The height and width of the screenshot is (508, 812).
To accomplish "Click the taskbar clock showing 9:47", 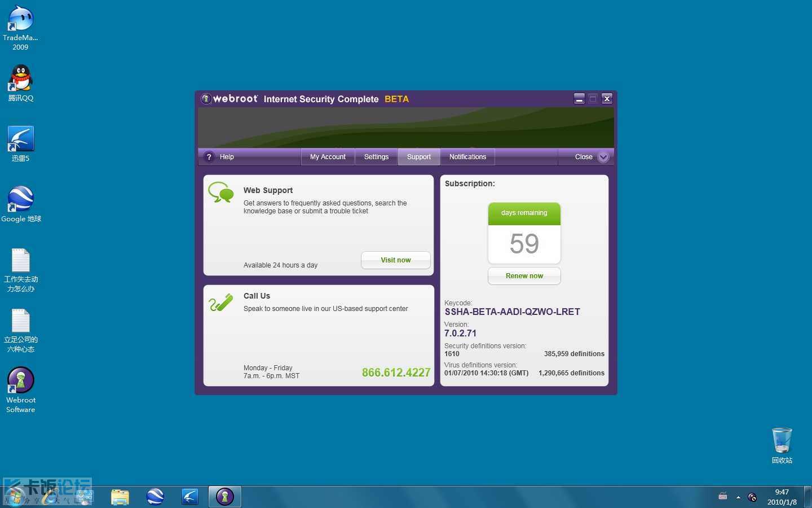I will point(782,497).
